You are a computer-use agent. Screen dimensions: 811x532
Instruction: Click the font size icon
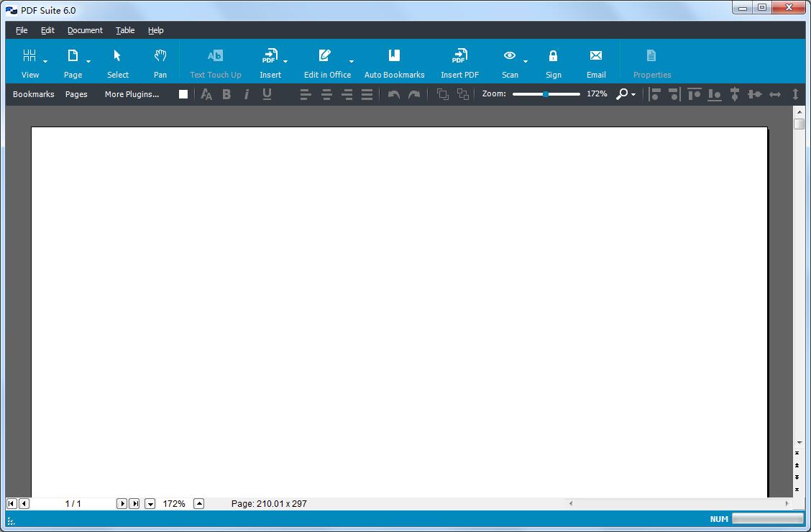pyautogui.click(x=206, y=94)
